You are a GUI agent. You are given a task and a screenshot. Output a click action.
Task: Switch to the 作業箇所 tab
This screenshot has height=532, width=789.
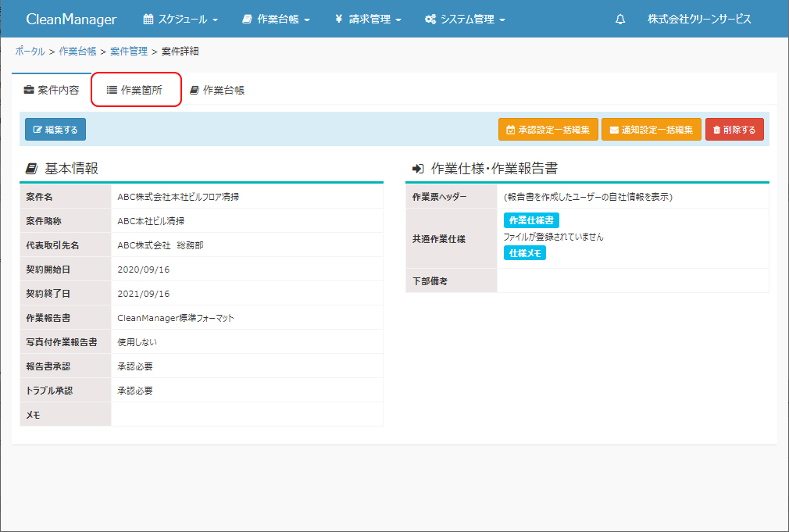(x=136, y=90)
